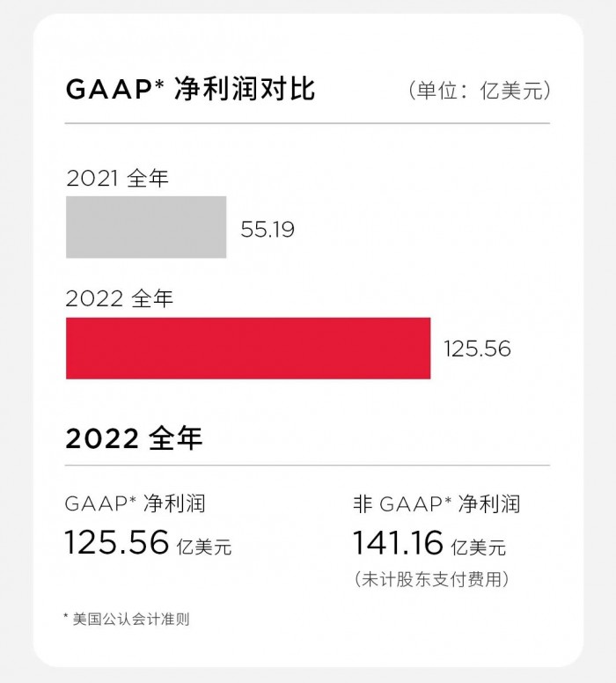Click 亿美元 unit next to 141.16
The width and height of the screenshot is (616, 683).
coord(479,547)
